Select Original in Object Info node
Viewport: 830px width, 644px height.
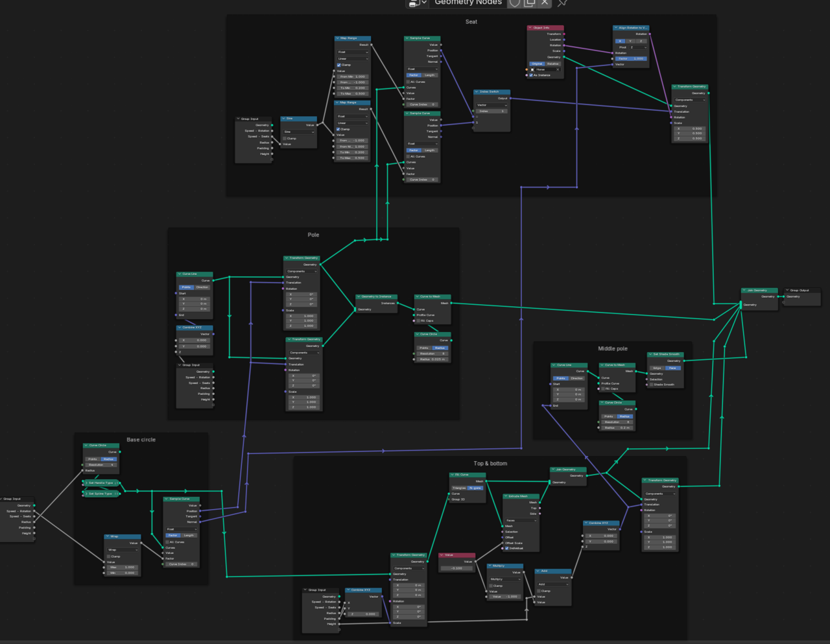click(537, 64)
